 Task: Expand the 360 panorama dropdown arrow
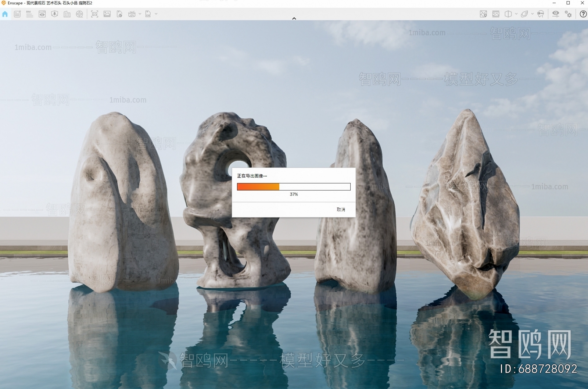[140, 14]
